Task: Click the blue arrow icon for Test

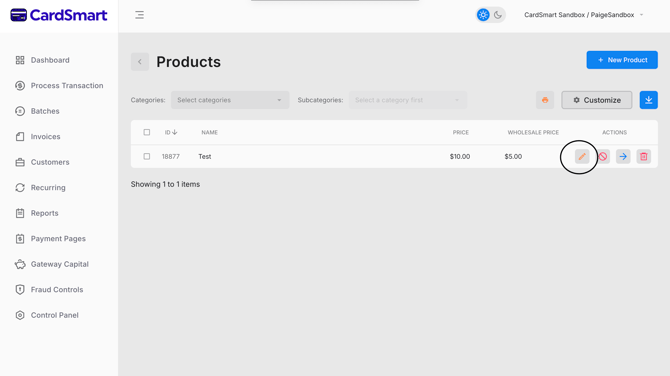Action: coord(623,156)
